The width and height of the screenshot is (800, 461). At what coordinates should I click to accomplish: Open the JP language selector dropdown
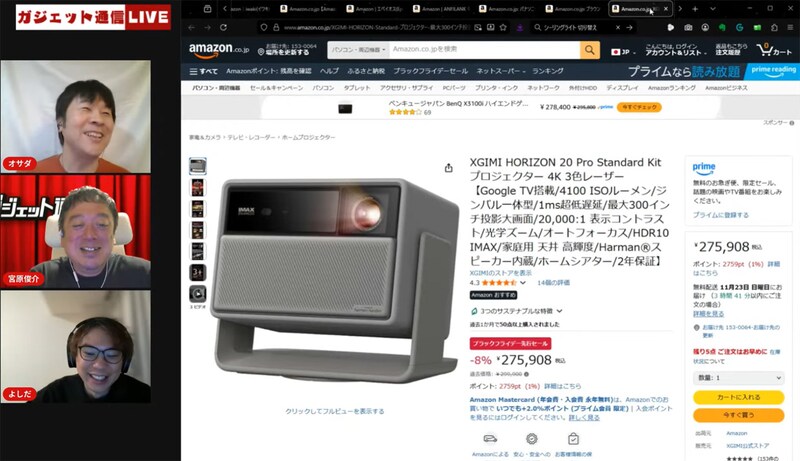pos(621,52)
